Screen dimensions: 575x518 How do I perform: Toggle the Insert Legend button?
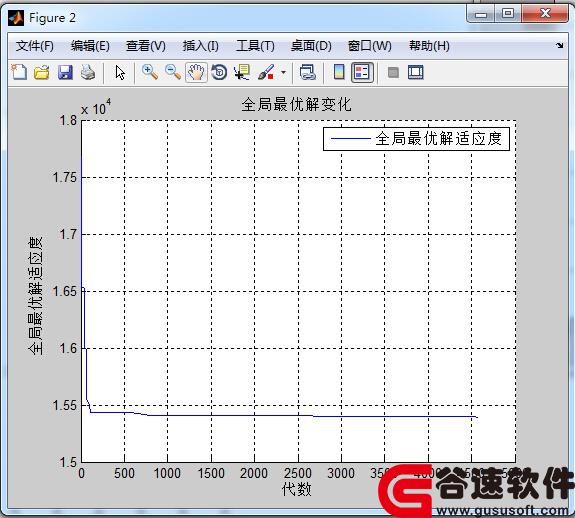362,72
